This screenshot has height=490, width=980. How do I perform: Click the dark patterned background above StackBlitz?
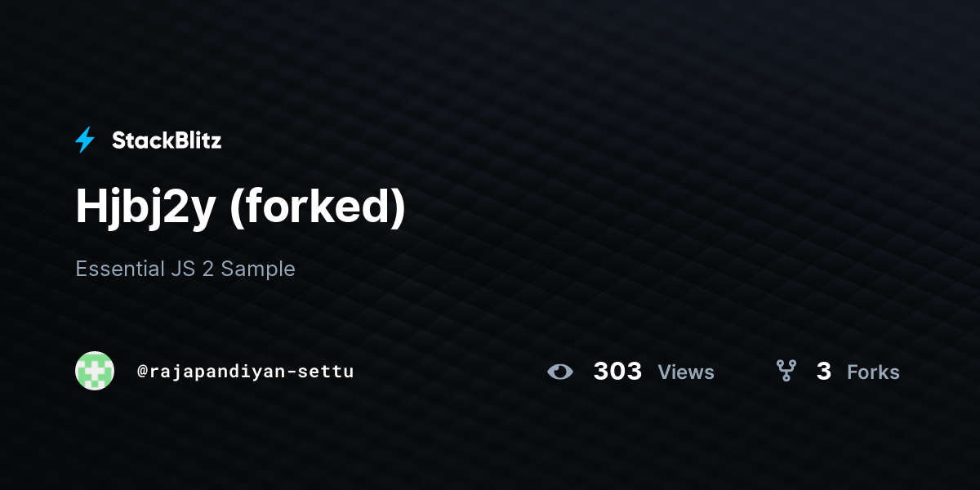[x=490, y=57]
